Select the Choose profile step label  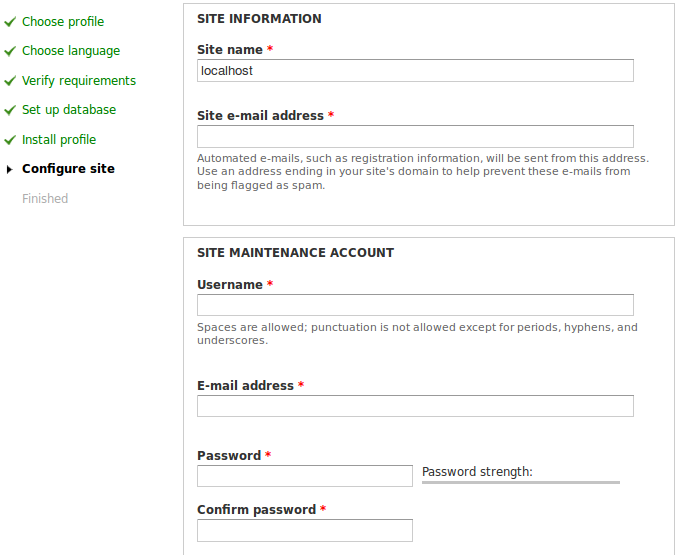pyautogui.click(x=63, y=22)
